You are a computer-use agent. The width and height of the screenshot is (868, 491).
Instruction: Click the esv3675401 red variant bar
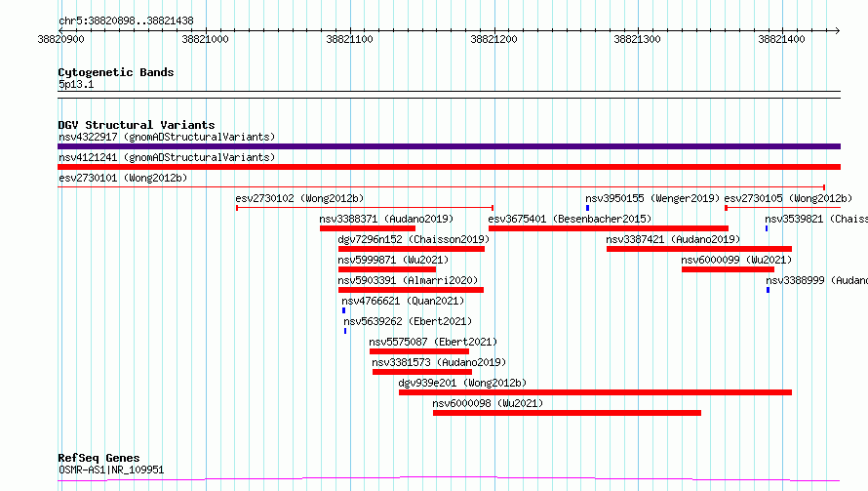609,228
